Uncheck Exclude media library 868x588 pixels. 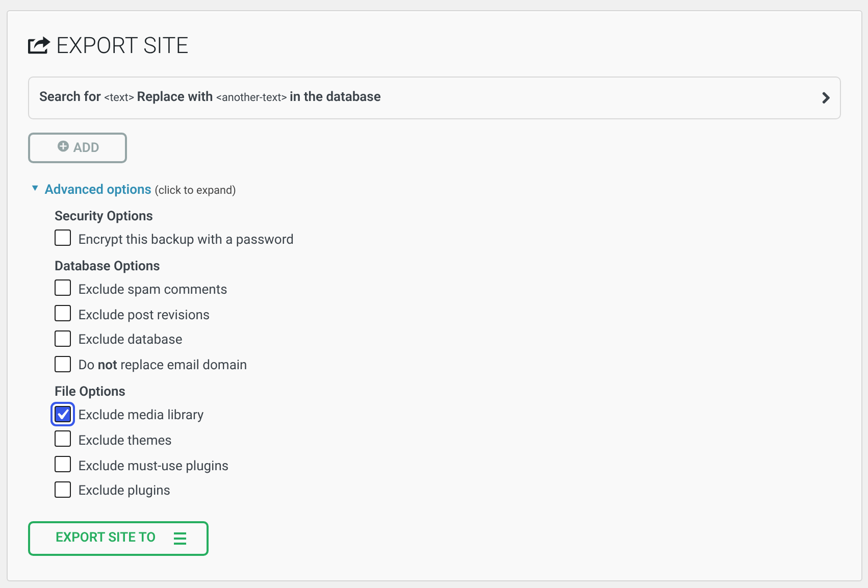coord(63,414)
